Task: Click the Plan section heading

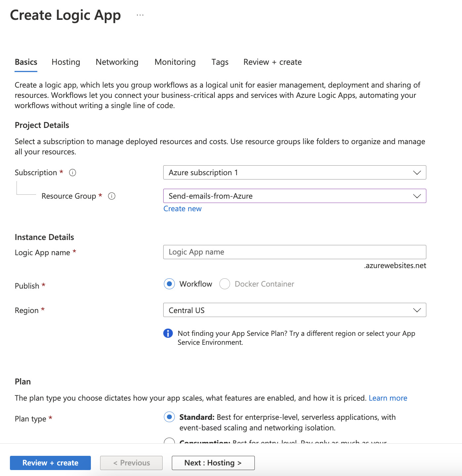Action: click(23, 382)
